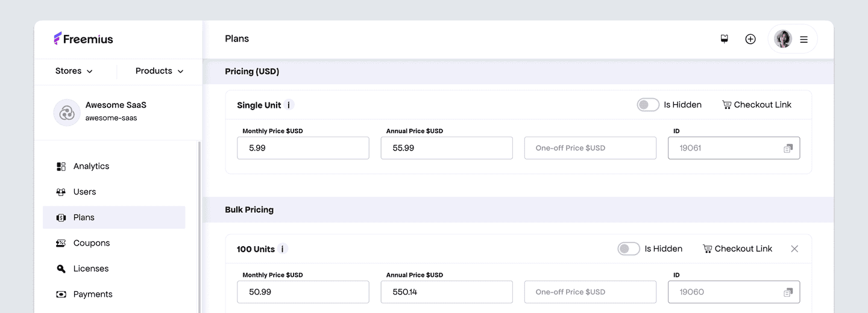Viewport: 868px width, 313px height.
Task: Click the 100 Units One-off Price field
Action: pyautogui.click(x=590, y=293)
